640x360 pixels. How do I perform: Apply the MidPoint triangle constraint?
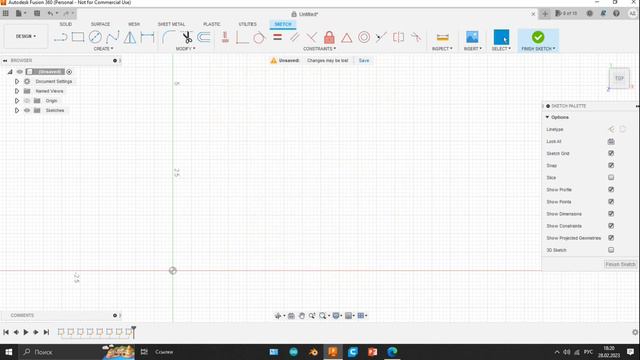(x=347, y=38)
